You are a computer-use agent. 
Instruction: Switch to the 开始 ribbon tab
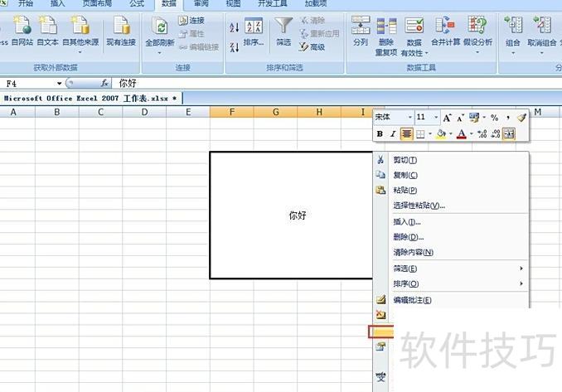[26, 3]
